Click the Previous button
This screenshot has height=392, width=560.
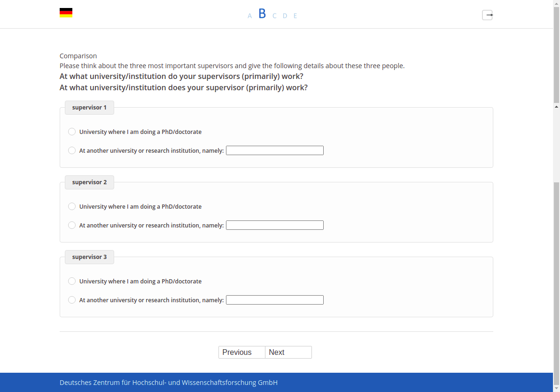[x=242, y=353]
